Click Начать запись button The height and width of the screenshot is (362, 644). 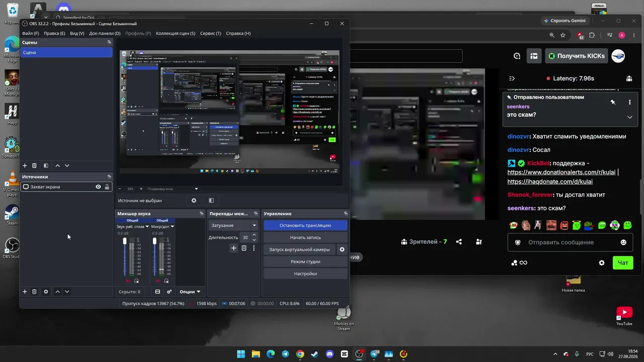coord(305,237)
